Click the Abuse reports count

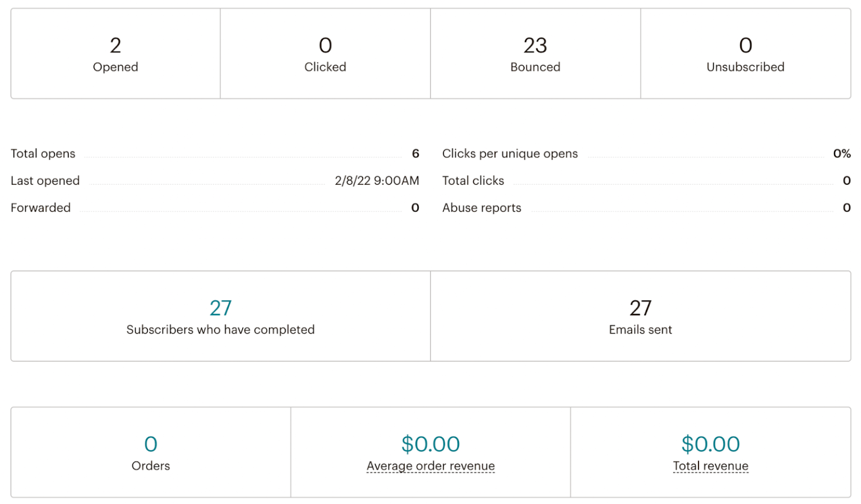coord(847,208)
